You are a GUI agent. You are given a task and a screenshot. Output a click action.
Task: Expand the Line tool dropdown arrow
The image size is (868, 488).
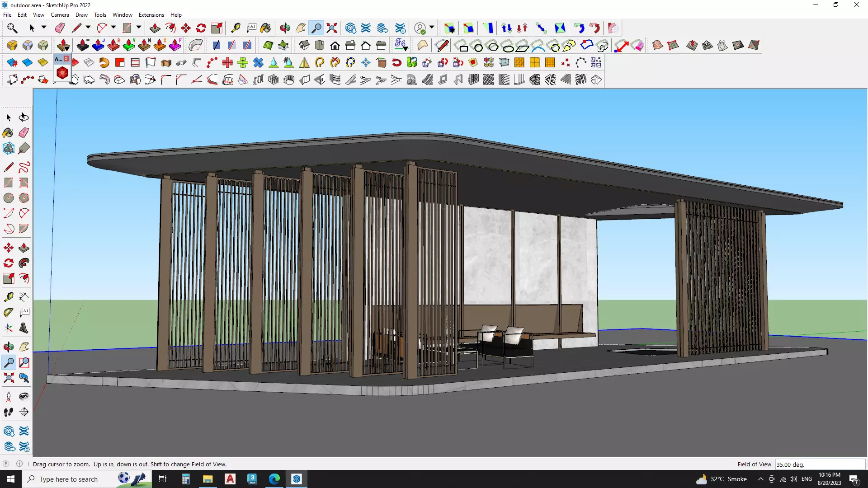click(88, 28)
